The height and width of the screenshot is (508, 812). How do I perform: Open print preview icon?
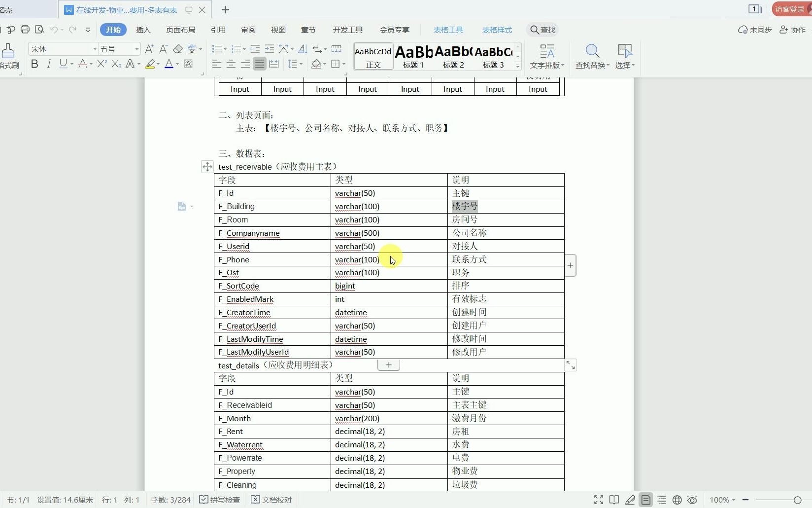coord(39,30)
